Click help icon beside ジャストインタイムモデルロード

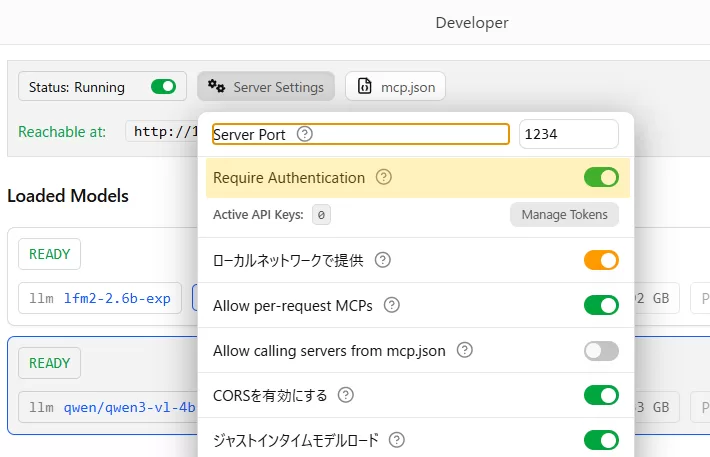[x=397, y=440]
